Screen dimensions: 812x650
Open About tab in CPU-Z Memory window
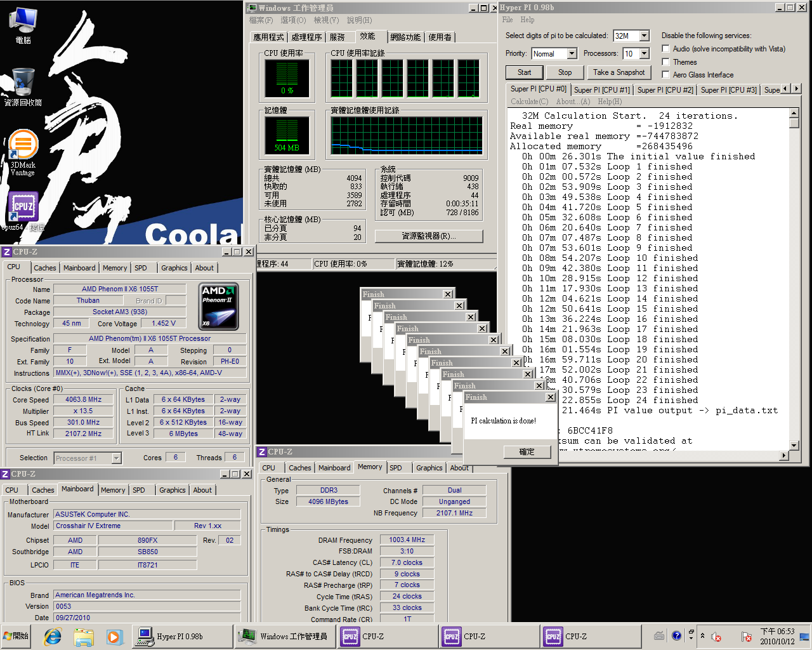[459, 468]
